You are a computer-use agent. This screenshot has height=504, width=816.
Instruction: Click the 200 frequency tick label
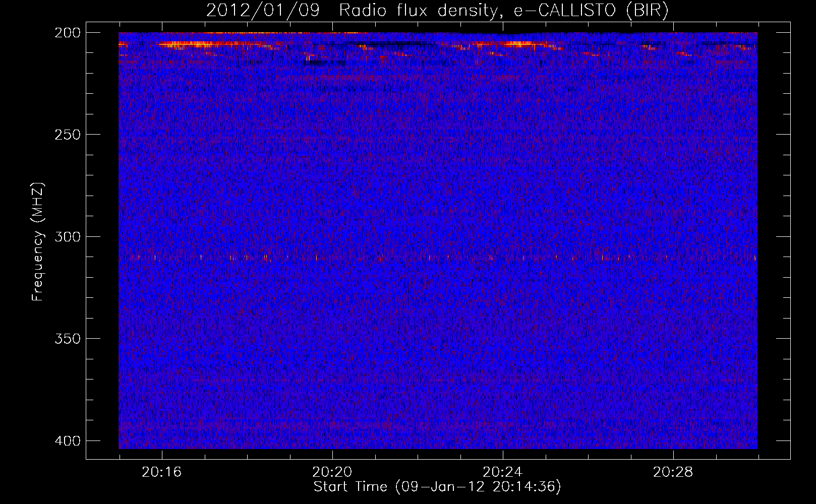(x=67, y=32)
